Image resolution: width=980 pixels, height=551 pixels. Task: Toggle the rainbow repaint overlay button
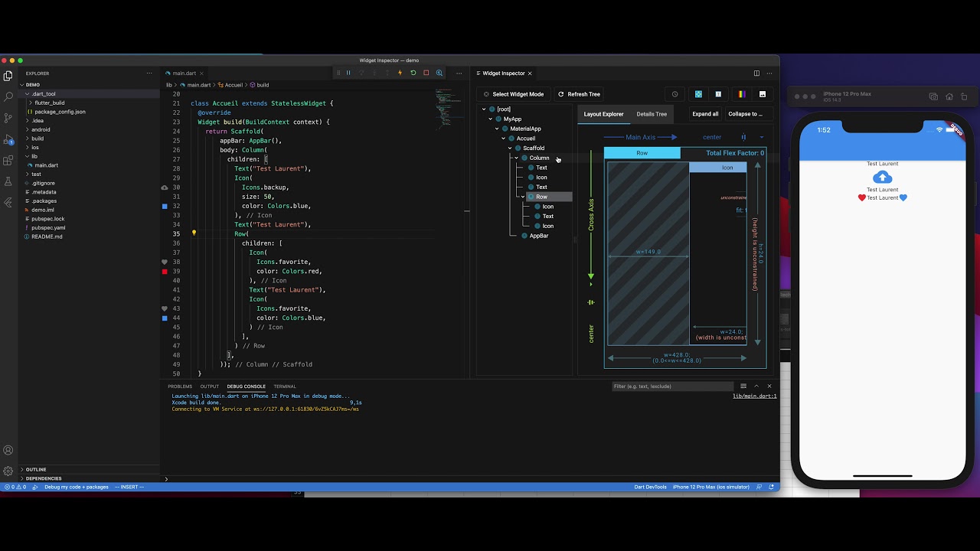point(741,94)
